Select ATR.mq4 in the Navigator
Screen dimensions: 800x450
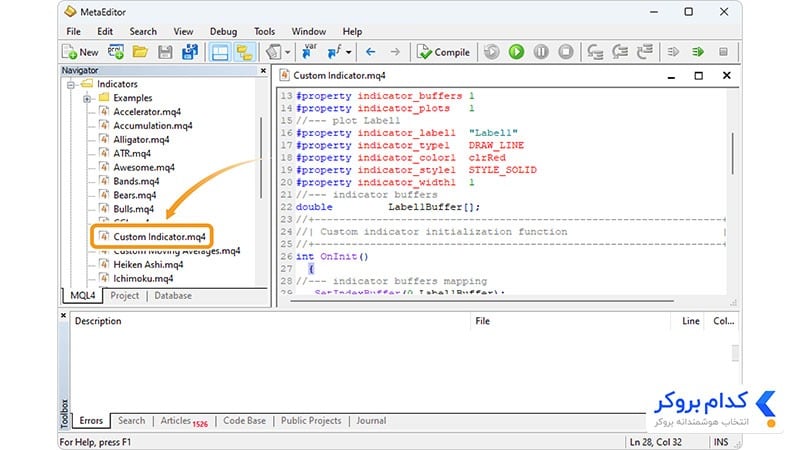(132, 154)
